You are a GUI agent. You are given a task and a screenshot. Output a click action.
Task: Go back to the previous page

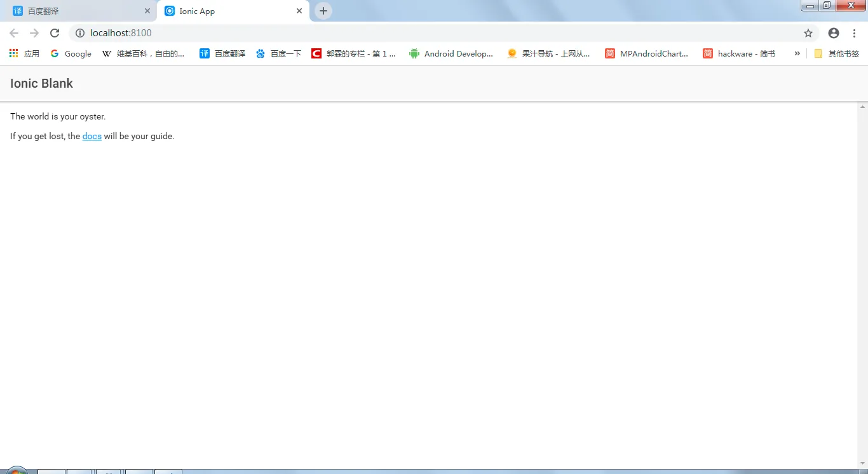pyautogui.click(x=14, y=33)
